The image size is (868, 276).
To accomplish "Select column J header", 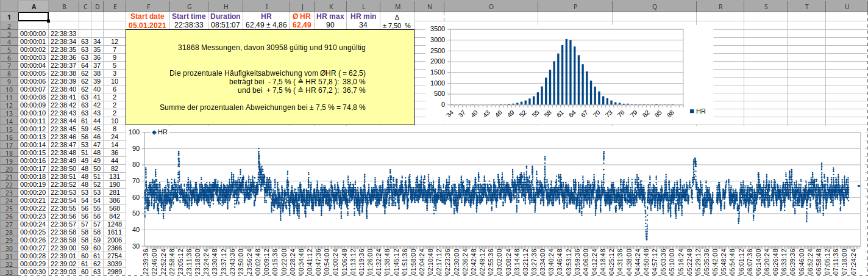I will point(302,7).
